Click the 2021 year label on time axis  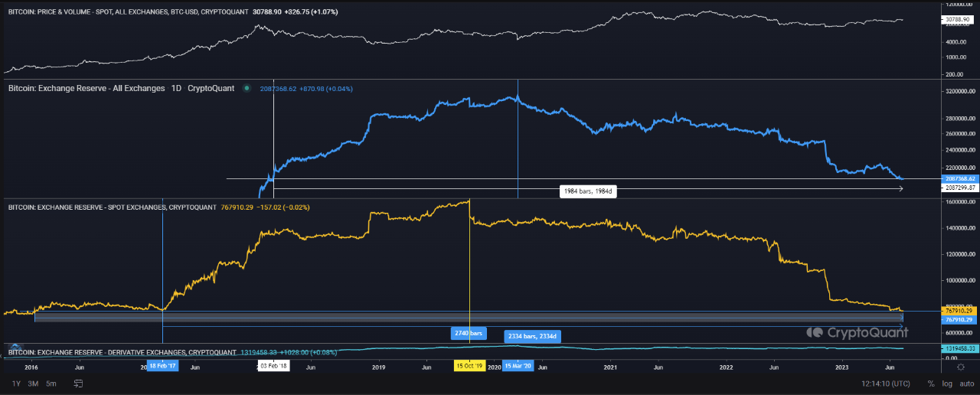(610, 367)
